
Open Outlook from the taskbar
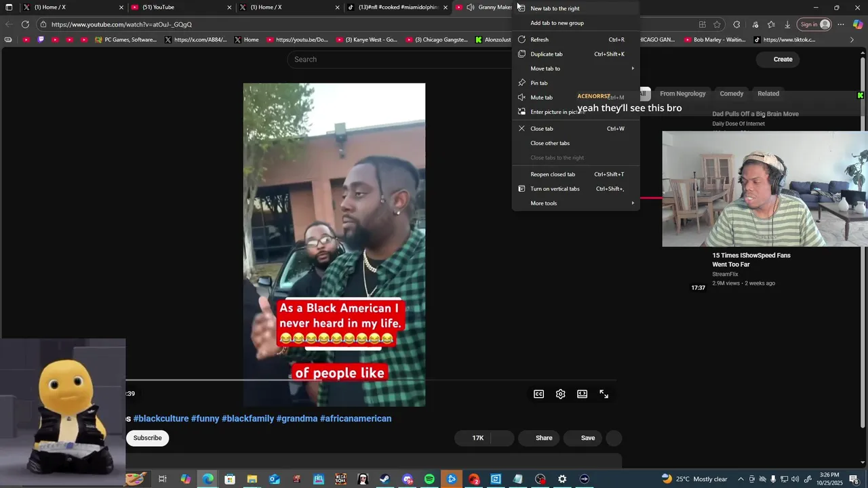[x=274, y=479]
